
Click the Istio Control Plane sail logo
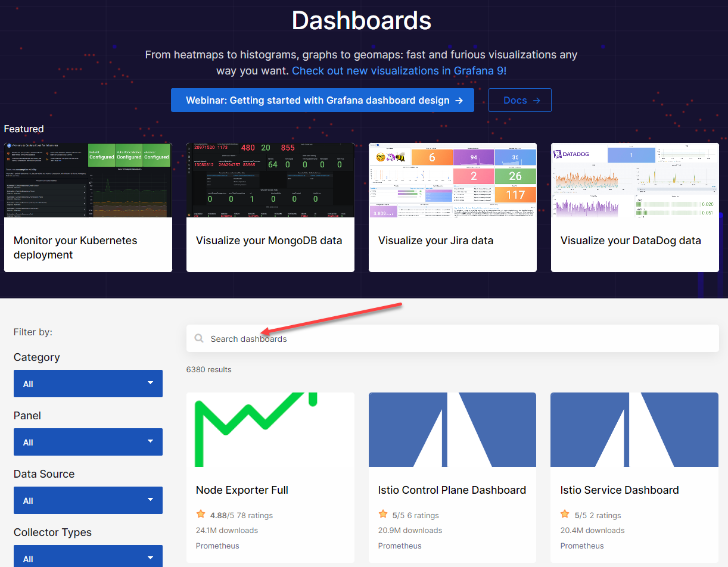coord(452,429)
